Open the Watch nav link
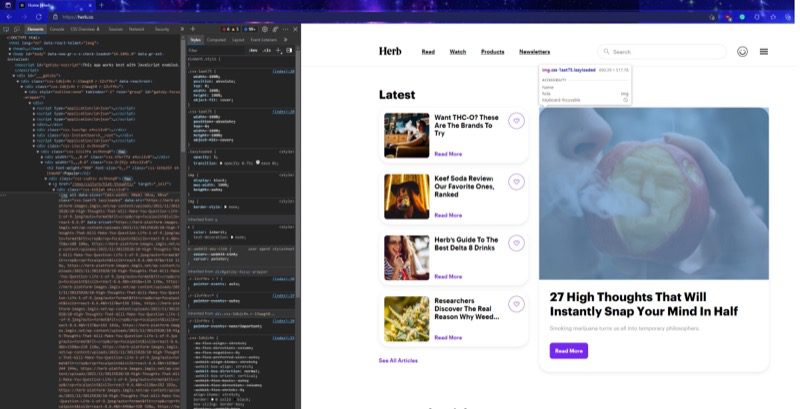This screenshot has width=800, height=409. coord(458,52)
